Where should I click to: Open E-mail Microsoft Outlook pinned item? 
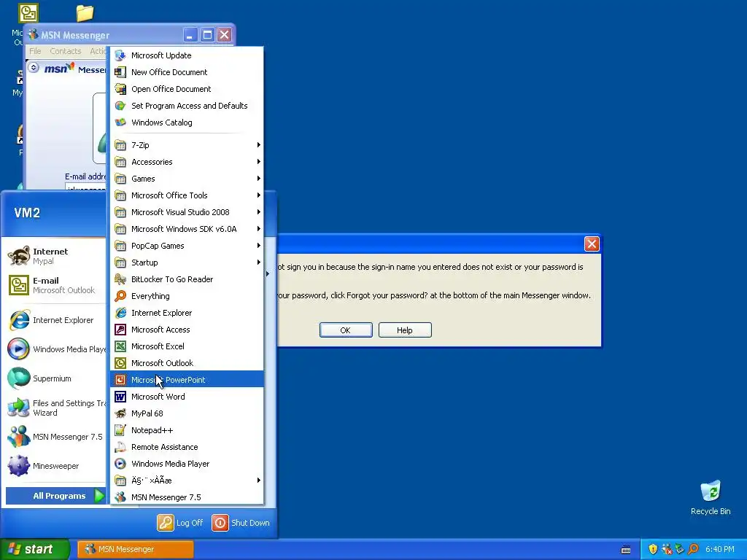click(x=55, y=285)
